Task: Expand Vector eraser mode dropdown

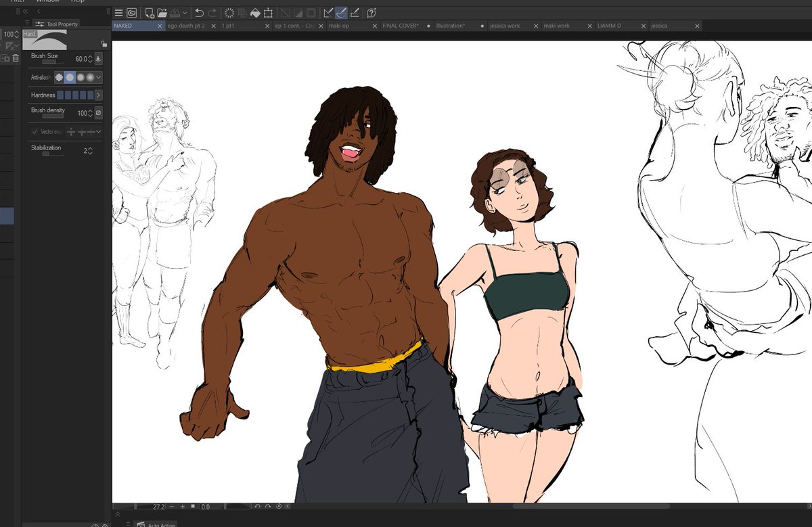Action: tap(99, 131)
